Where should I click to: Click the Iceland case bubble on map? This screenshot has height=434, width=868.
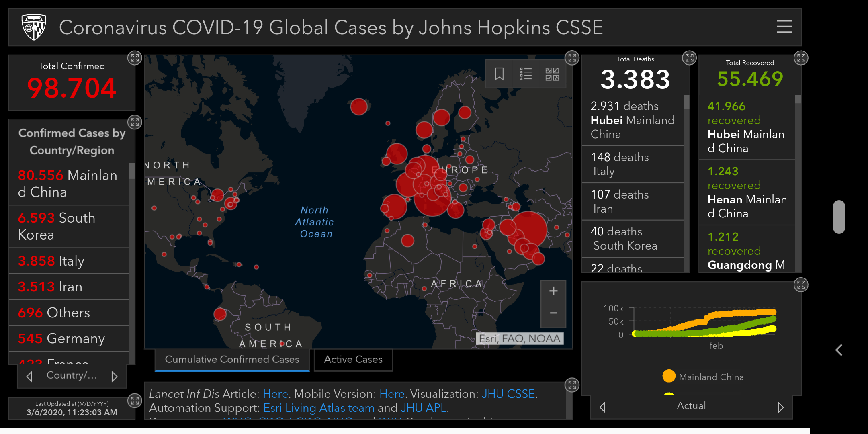pyautogui.click(x=359, y=106)
